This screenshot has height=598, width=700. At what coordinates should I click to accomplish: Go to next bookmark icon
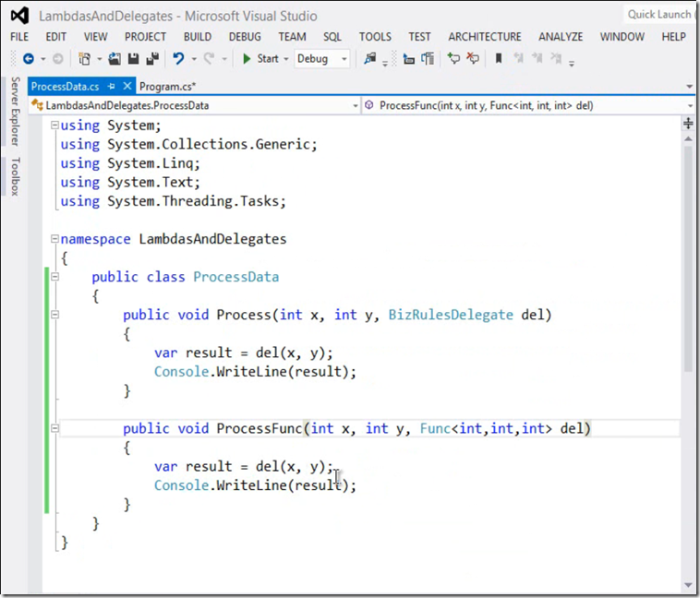[537, 58]
